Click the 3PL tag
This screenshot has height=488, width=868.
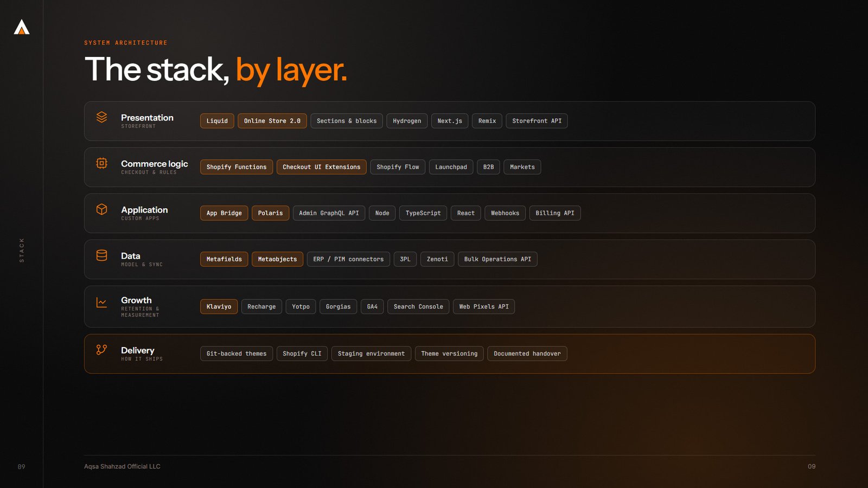point(405,259)
